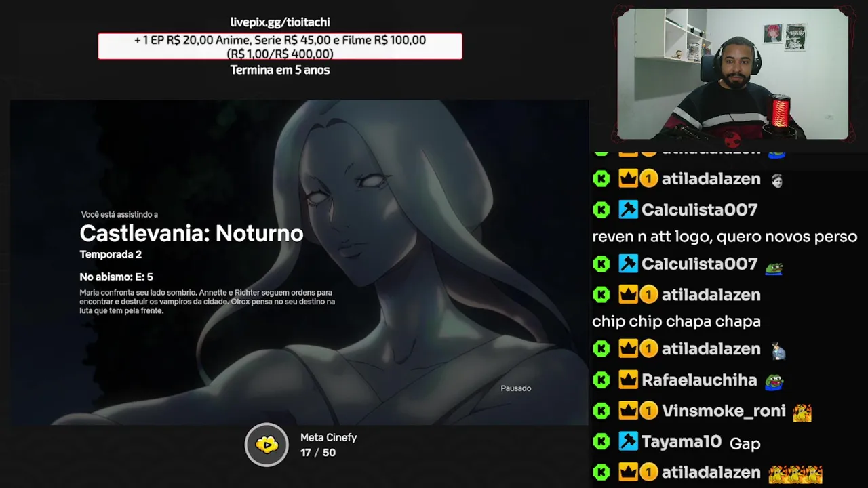This screenshot has height=488, width=868.
Task: Click moderator badge on Calculista007 row with frog emote
Action: 628,264
